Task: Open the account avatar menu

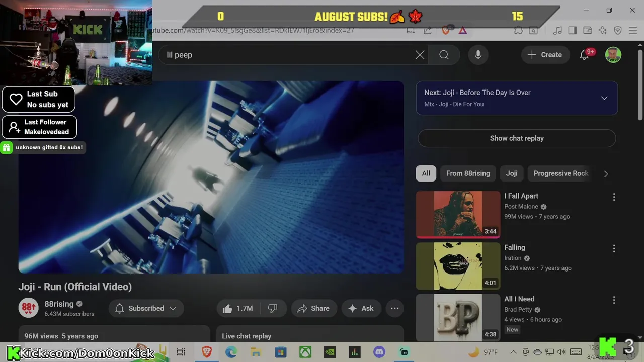Action: tap(613, 55)
